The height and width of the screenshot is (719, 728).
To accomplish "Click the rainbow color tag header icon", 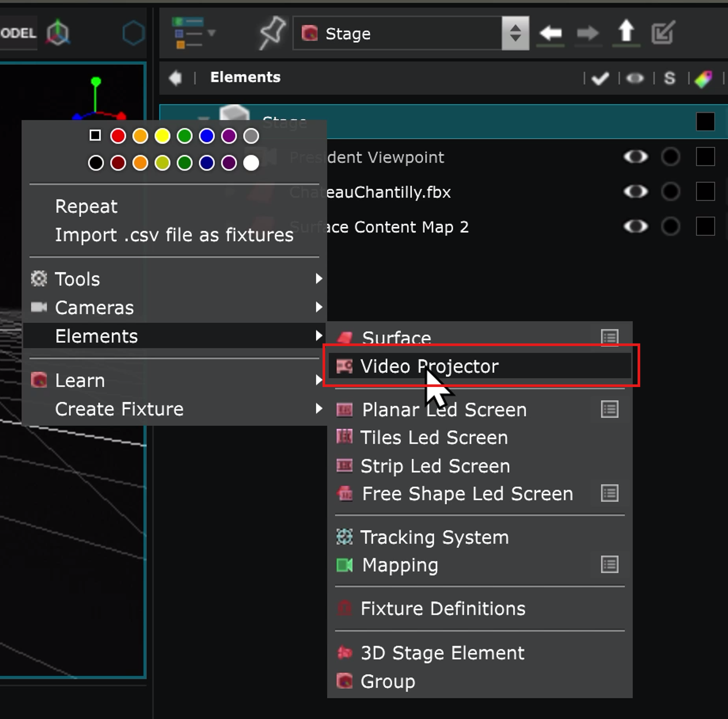I will (x=703, y=79).
